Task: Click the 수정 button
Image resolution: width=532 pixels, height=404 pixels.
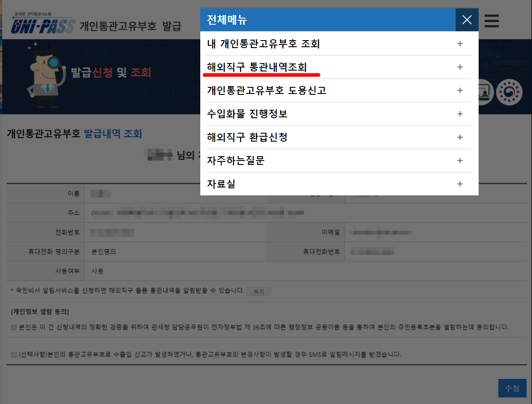Action: pos(512,389)
